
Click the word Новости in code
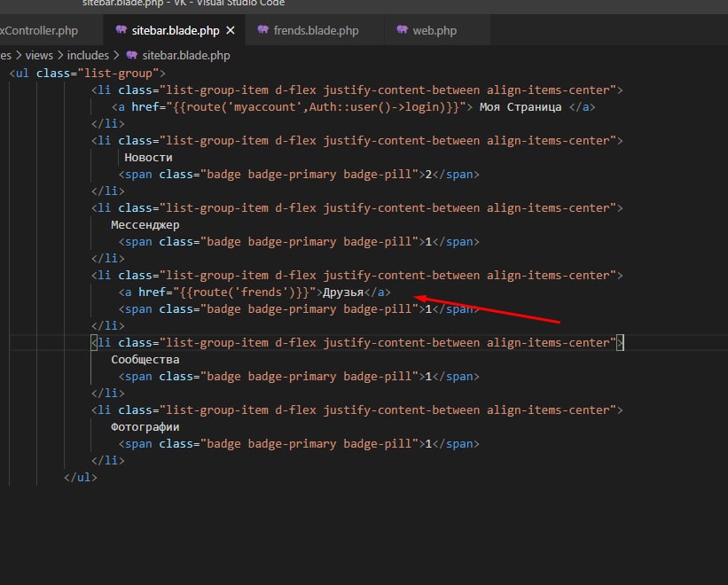148,158
